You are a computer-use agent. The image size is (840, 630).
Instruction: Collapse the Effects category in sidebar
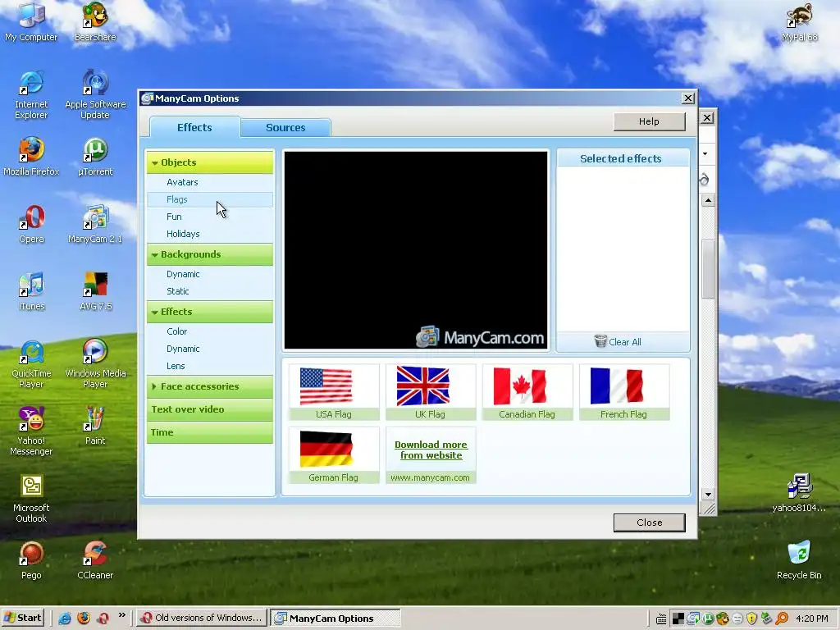point(209,312)
